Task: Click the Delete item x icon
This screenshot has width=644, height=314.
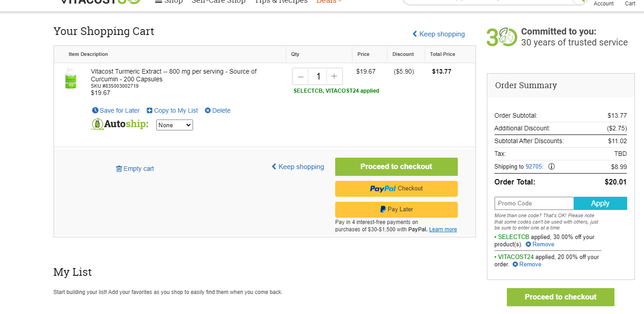Action: point(208,110)
